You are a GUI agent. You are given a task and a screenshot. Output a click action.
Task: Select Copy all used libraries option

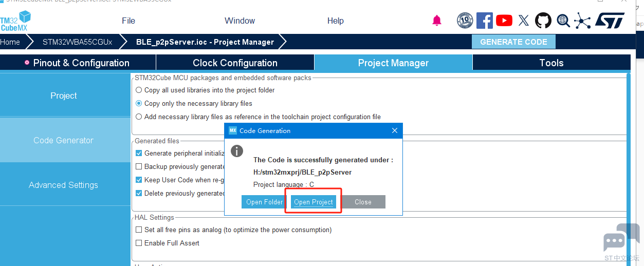click(139, 90)
